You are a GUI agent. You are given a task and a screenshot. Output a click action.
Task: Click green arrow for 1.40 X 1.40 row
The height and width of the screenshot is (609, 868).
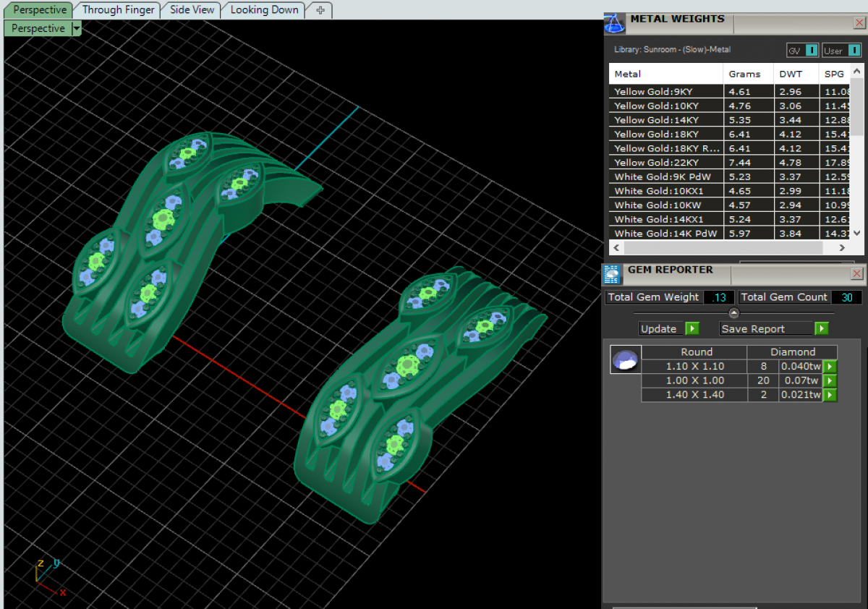point(830,395)
